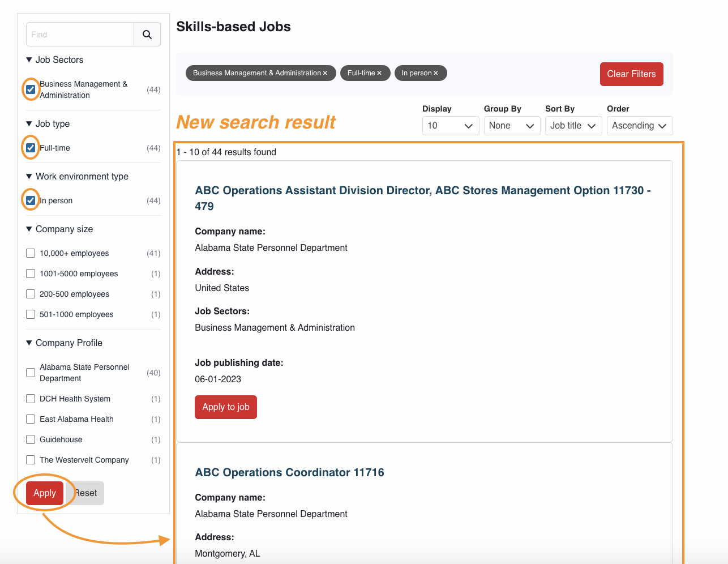Collapse the Company Profile section
Image resolution: width=728 pixels, height=564 pixels.
pos(29,343)
